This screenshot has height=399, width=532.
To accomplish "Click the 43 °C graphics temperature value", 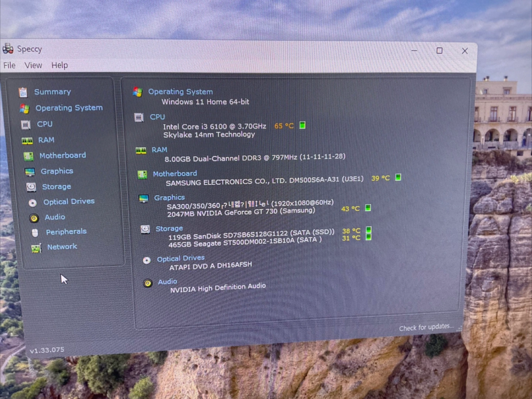I will click(x=350, y=209).
